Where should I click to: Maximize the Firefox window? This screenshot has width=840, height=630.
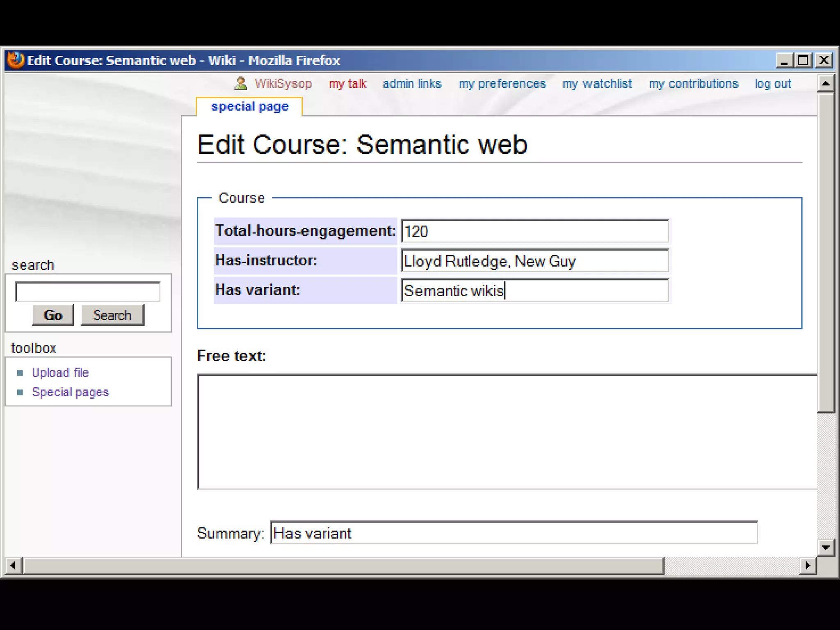pyautogui.click(x=803, y=60)
